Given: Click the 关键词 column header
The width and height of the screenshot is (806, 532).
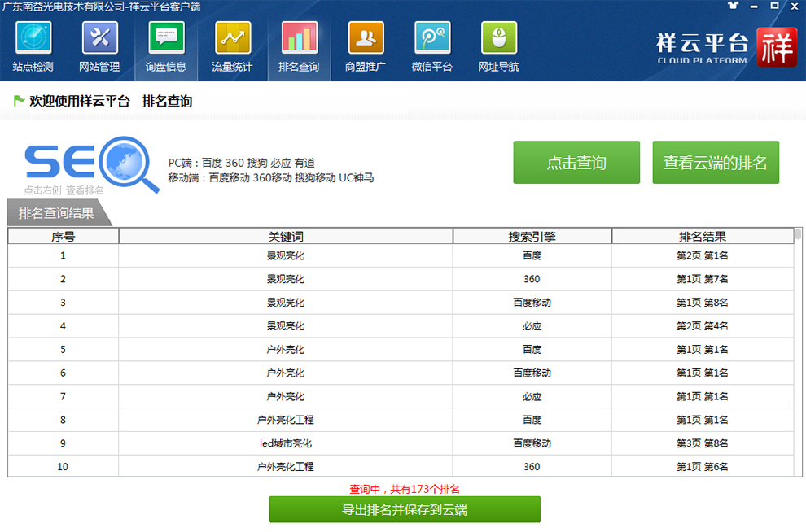Looking at the screenshot, I should pyautogui.click(x=286, y=237).
